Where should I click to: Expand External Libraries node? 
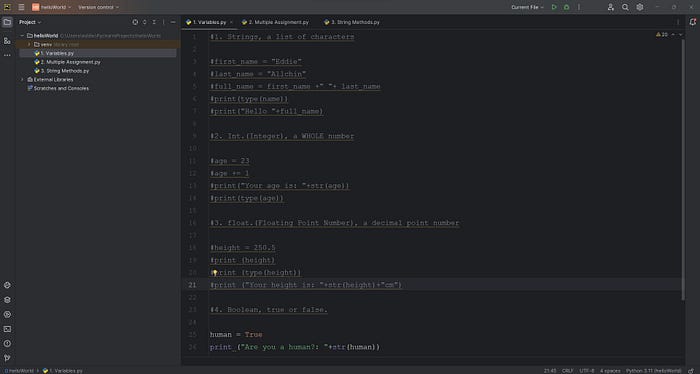tap(22, 79)
